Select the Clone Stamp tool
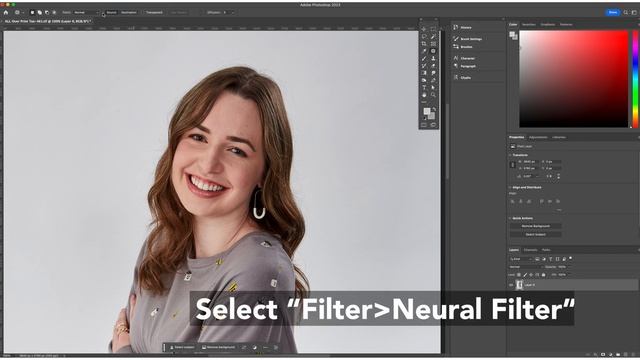This screenshot has height=360, width=640. 433,58
